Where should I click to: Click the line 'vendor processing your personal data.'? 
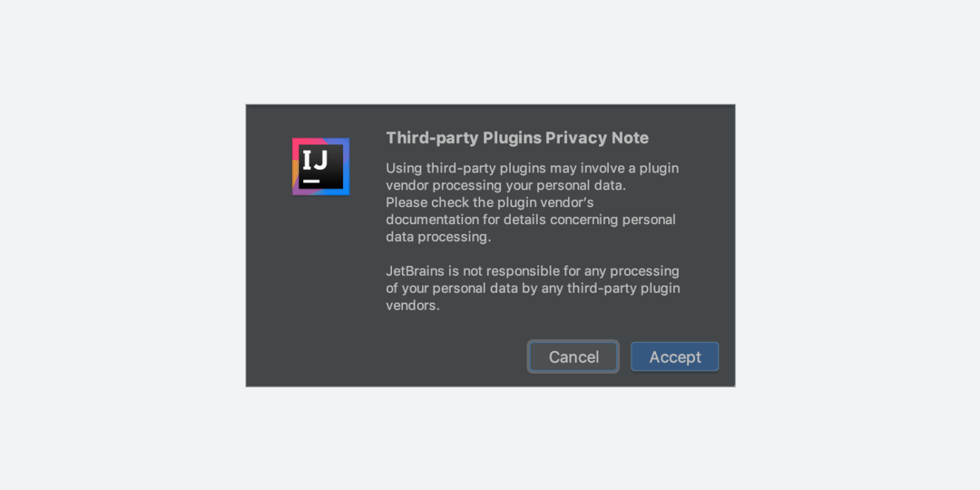tap(506, 186)
